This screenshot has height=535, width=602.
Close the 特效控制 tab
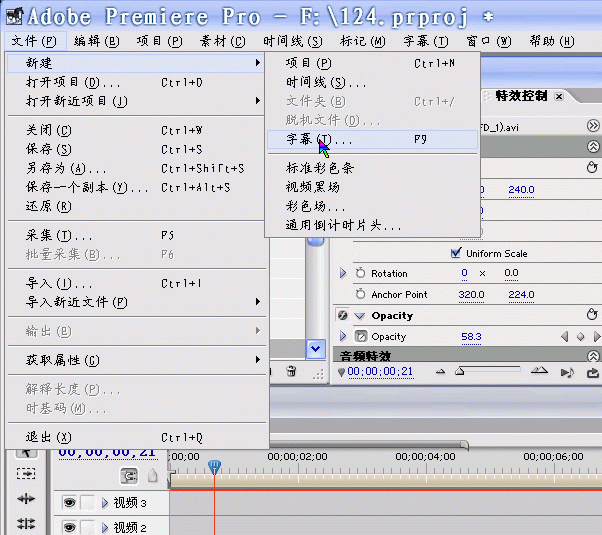coord(559,96)
